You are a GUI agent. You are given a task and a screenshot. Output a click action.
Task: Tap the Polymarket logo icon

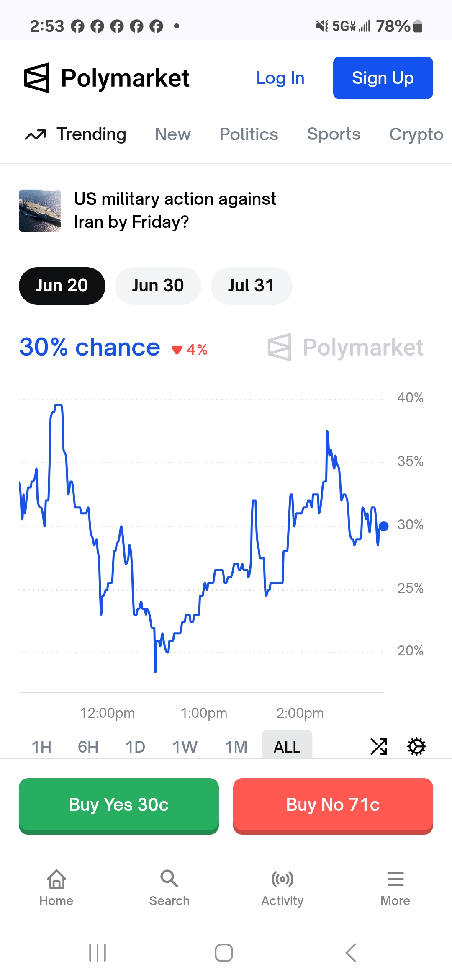coord(37,78)
